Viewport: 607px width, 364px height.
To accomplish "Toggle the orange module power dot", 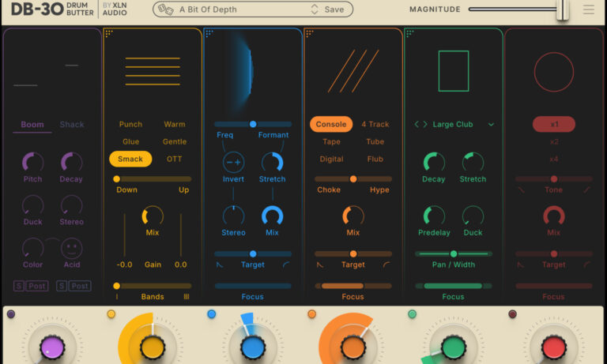I will (x=311, y=314).
